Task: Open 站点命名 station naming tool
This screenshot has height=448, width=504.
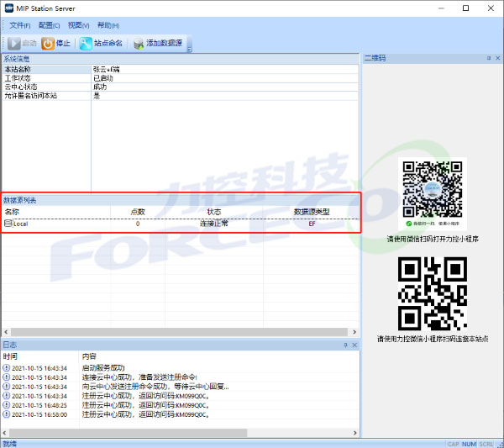Action: click(101, 44)
